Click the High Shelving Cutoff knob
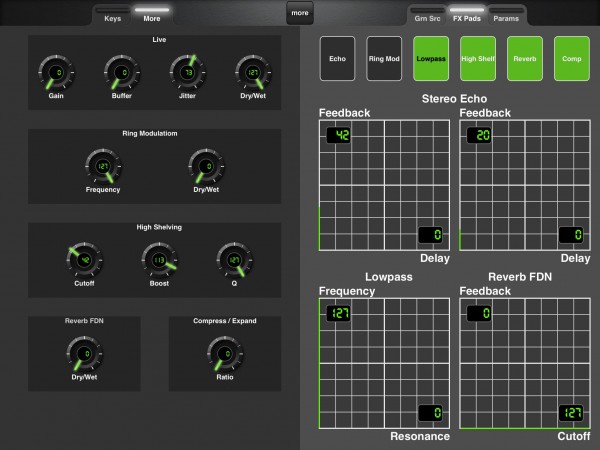This screenshot has height=450, width=600. pyautogui.click(x=84, y=260)
